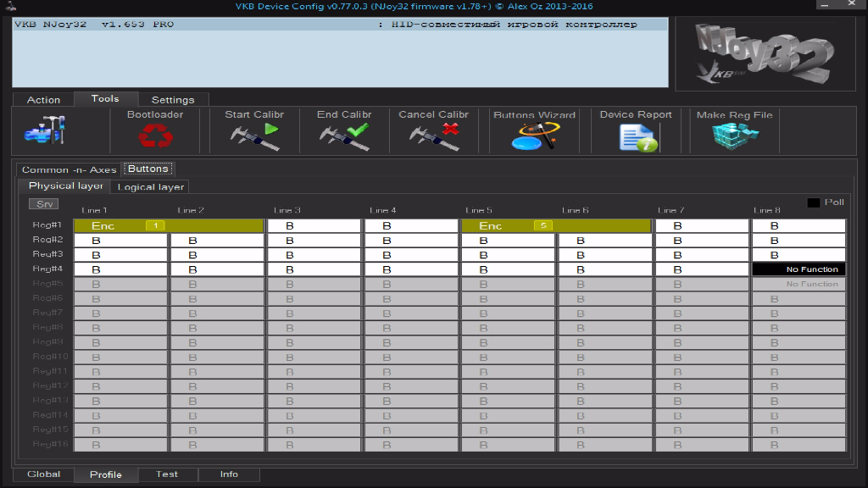Click the Reg#4 row label
Image resolution: width=868 pixels, height=488 pixels.
(47, 269)
